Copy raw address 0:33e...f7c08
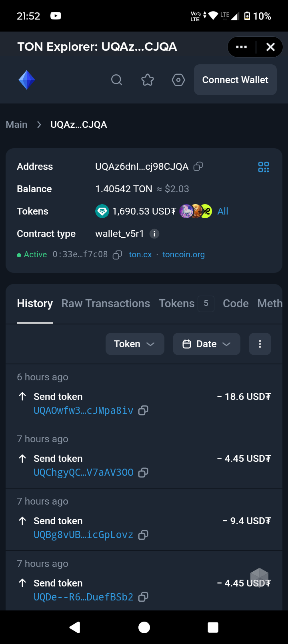The image size is (288, 644). pyautogui.click(x=117, y=255)
